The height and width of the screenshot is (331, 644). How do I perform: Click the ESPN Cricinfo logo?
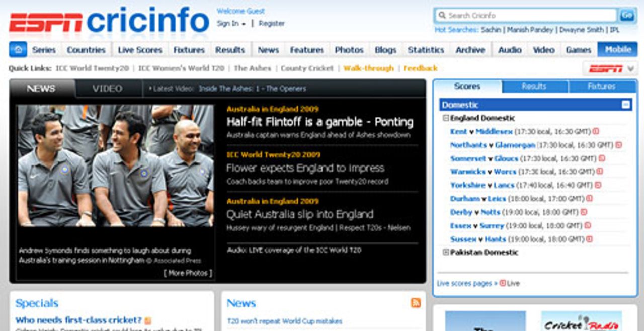[x=109, y=22]
